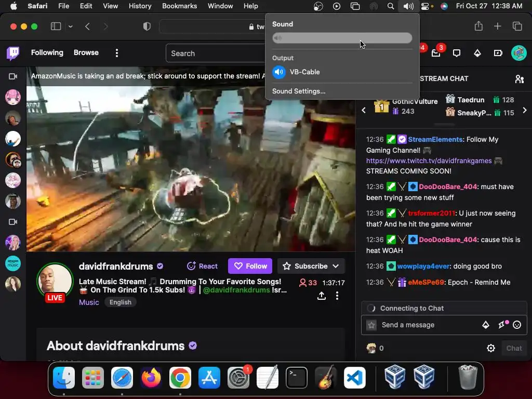Open the community members icon in chat
Viewport: 532px width, 399px height.
pyautogui.click(x=519, y=79)
